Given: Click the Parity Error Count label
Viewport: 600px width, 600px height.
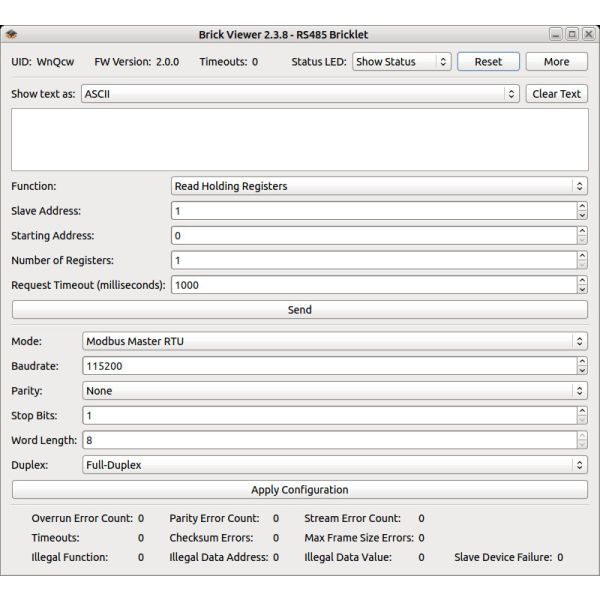Looking at the screenshot, I should click(x=214, y=518).
